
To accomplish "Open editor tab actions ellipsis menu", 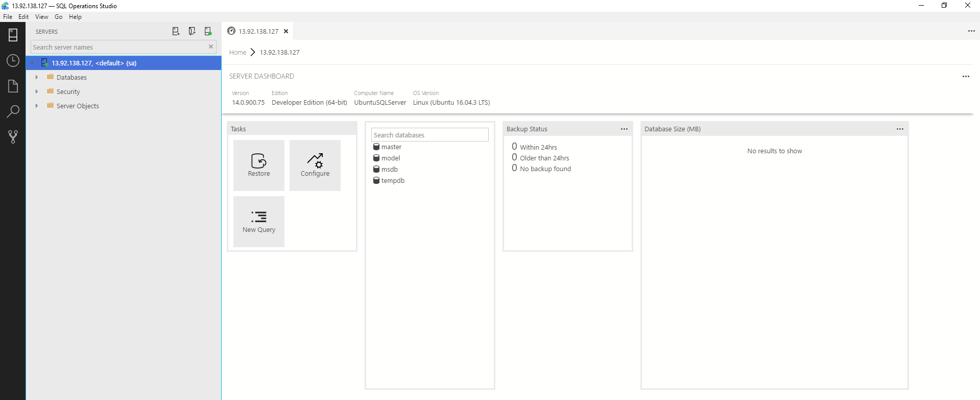I will (971, 31).
